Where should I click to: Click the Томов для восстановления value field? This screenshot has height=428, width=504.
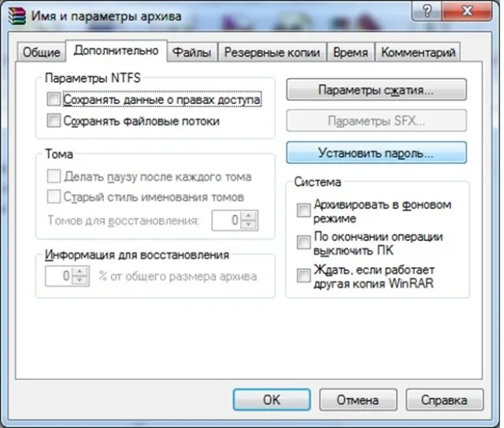point(226,221)
